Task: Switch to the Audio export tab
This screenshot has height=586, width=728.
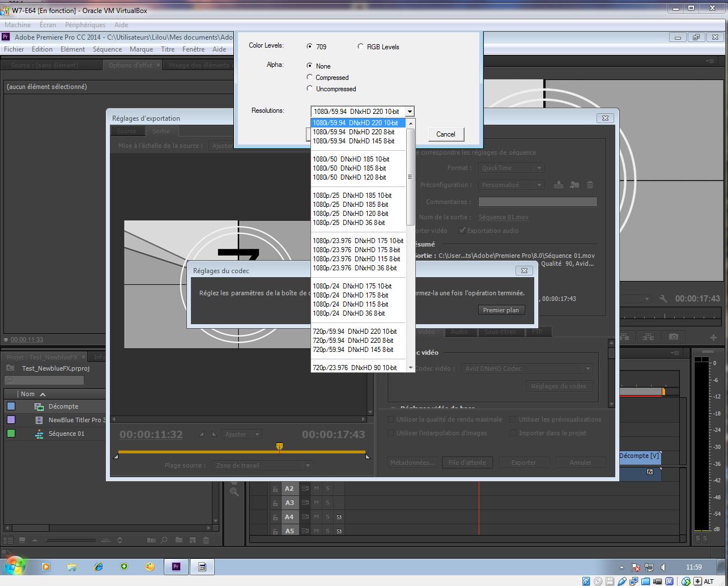Action: tap(459, 332)
